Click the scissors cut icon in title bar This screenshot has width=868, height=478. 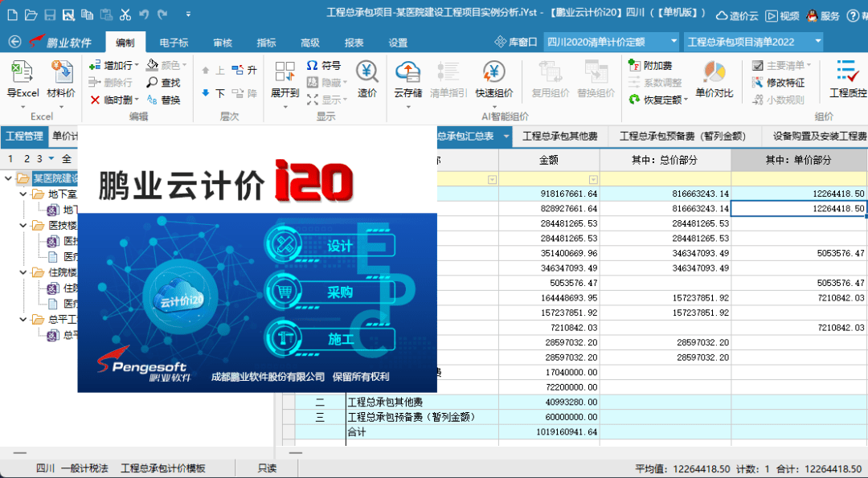click(125, 14)
